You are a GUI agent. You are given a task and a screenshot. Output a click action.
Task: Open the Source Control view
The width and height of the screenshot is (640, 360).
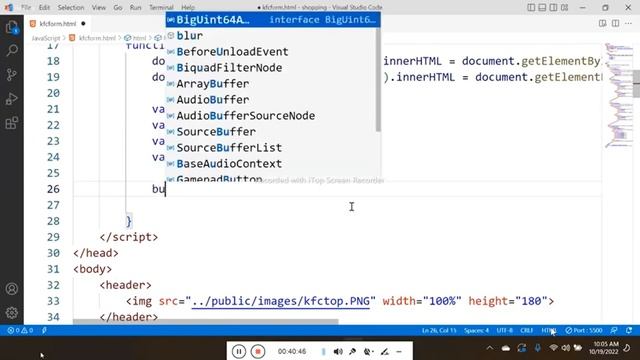click(x=12, y=75)
